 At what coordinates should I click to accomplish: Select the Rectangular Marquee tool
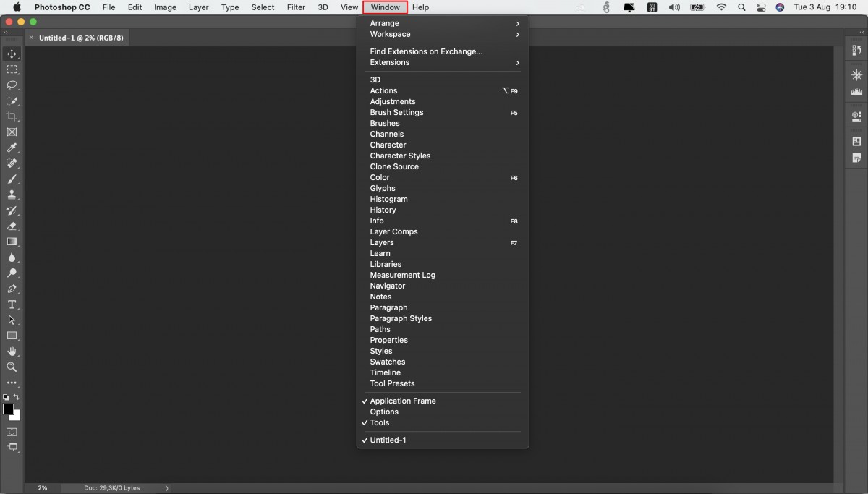tap(12, 69)
